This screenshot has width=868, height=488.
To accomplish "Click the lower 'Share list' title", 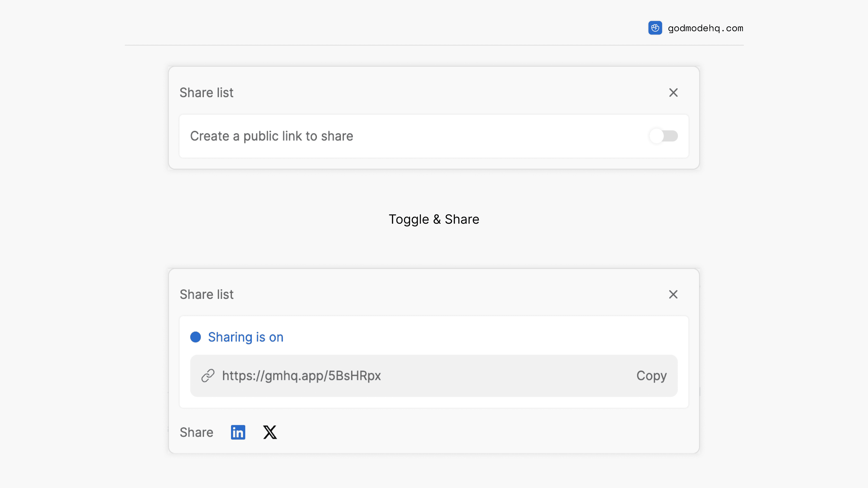I will pos(206,294).
